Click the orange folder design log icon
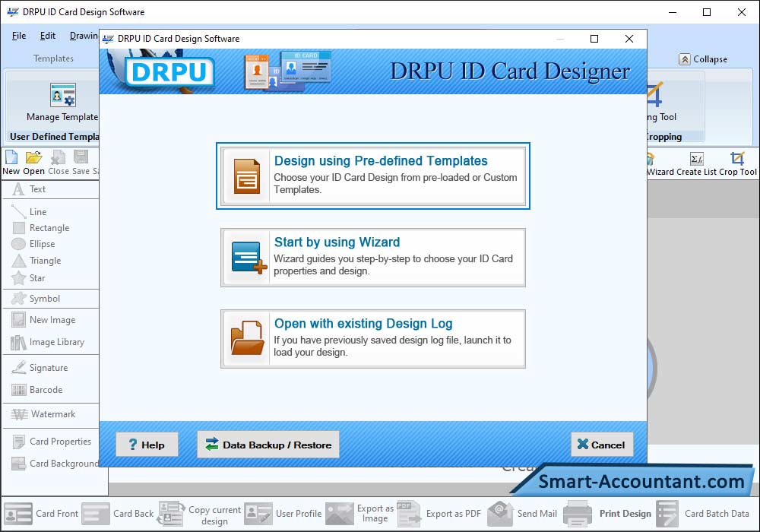 (247, 338)
